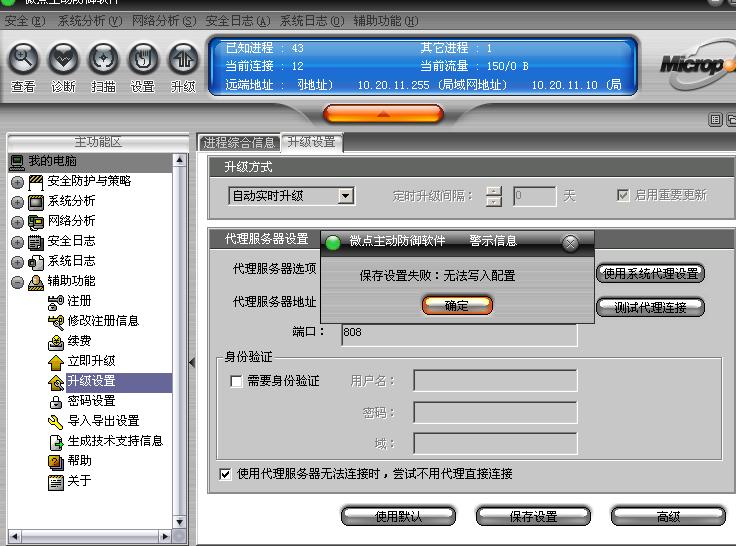736x546 pixels.
Task: Open the 设置 hand toolbar icon
Action: point(143,59)
